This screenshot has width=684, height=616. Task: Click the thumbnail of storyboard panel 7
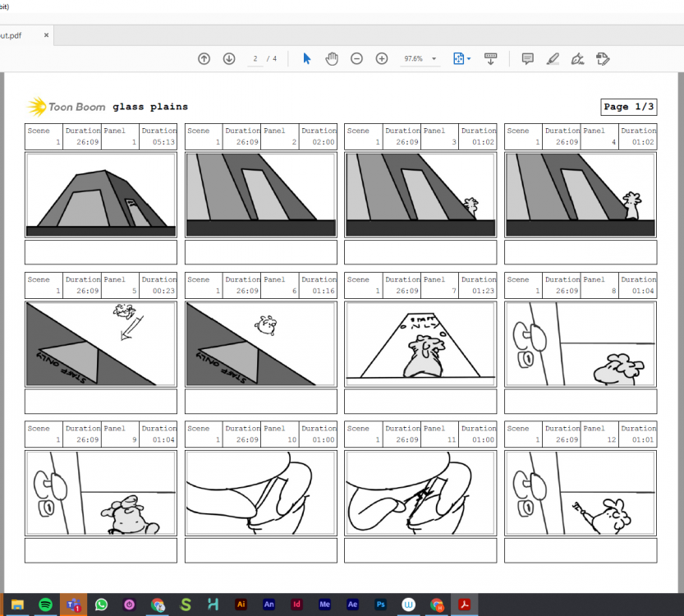click(420, 344)
